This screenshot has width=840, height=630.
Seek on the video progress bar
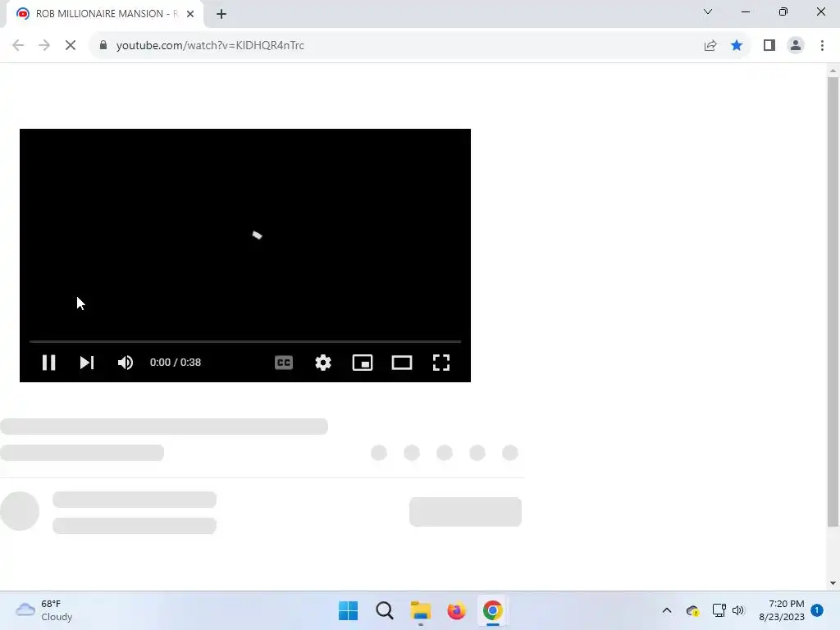coord(244,341)
